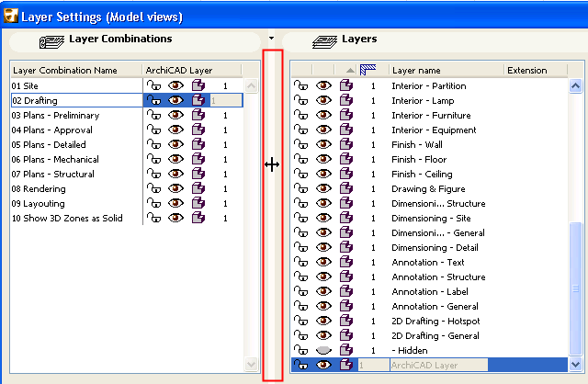Toggle 3D solid/wireframe icon for Interior - Furniture
Screen dimensions: 588x384
click(x=346, y=115)
